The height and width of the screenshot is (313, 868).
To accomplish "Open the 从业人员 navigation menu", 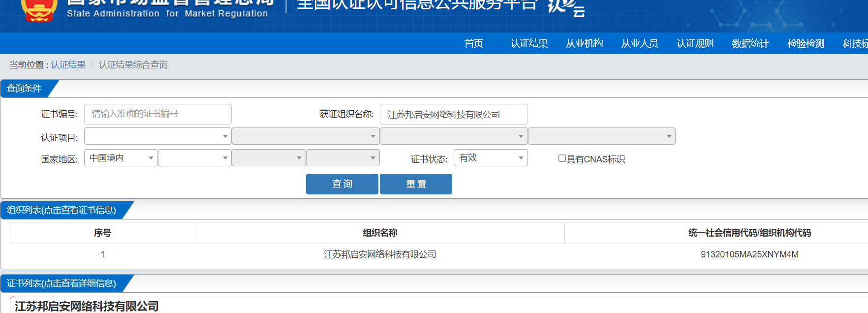I will [640, 43].
